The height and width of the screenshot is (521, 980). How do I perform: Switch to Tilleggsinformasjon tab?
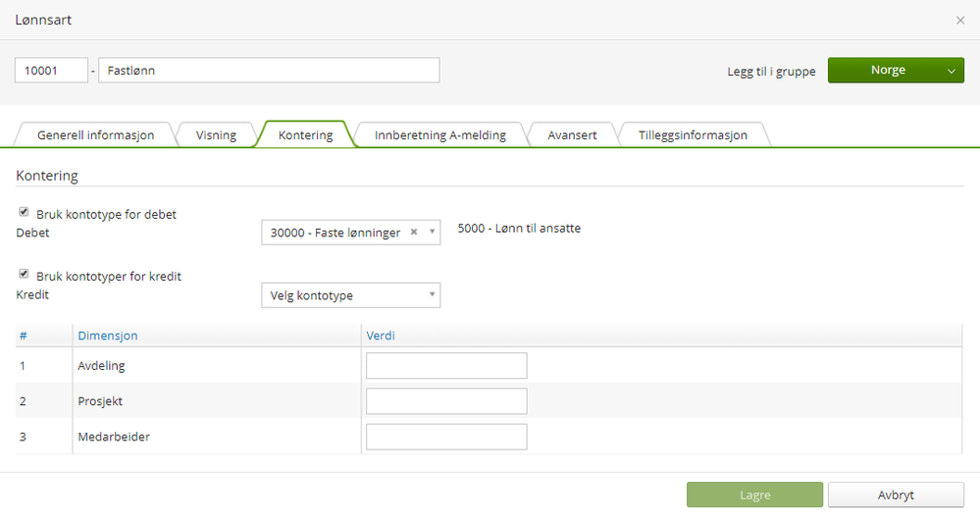tap(693, 135)
